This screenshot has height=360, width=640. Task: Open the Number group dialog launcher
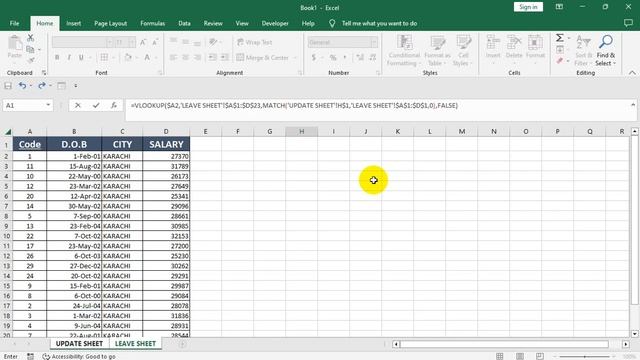378,73
